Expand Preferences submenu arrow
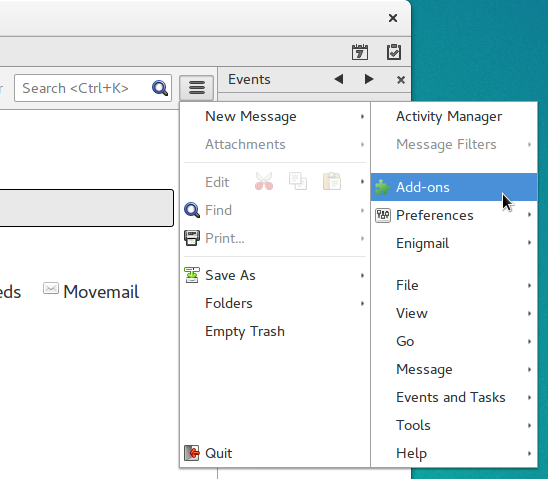Screen dimensions: 548x479 (x=529, y=215)
